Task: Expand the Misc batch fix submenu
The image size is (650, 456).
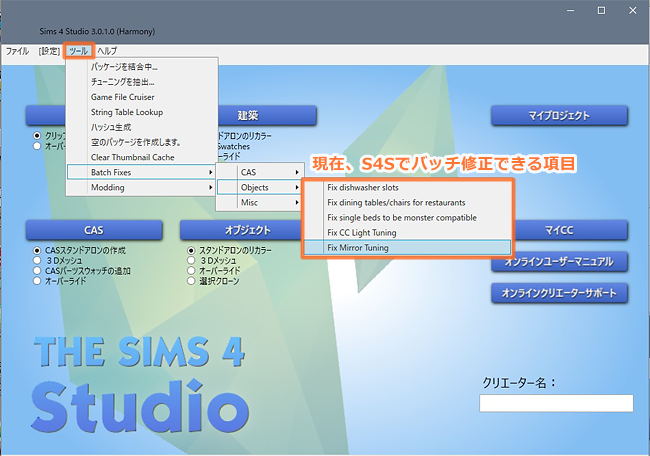Action: tap(260, 202)
